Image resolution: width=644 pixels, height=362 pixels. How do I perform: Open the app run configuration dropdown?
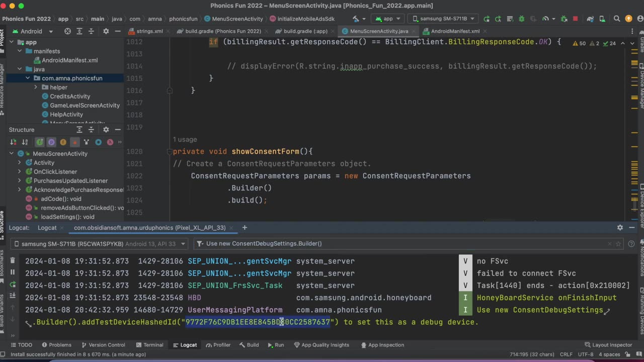pos(388,19)
